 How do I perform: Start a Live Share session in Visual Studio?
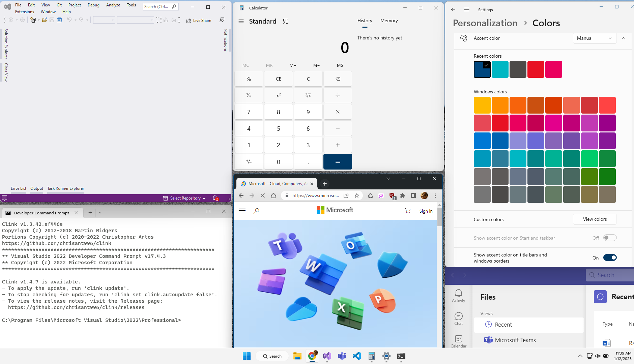click(199, 20)
